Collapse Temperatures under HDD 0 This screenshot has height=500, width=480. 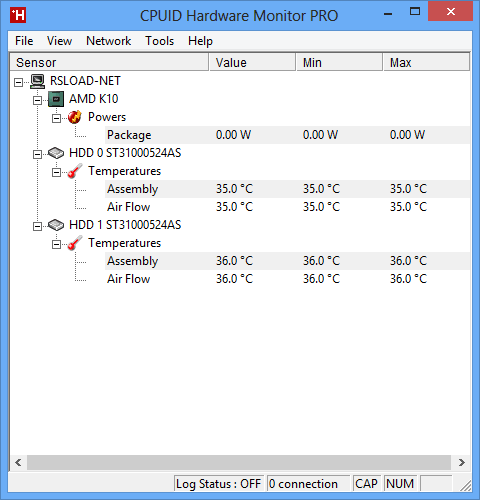point(56,172)
